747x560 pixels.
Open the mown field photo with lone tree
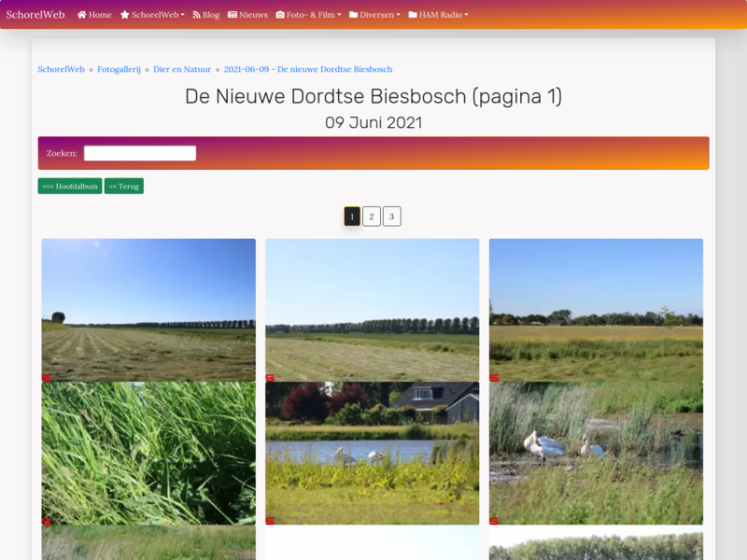[148, 310]
